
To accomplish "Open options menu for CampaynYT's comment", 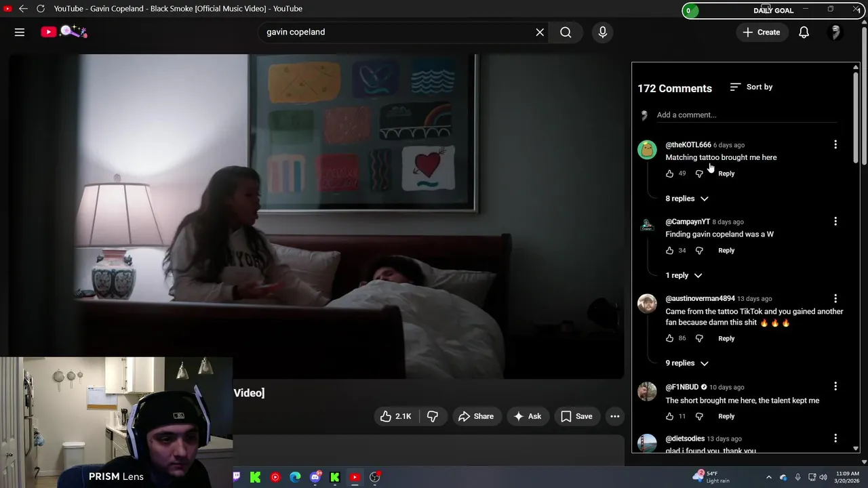I will click(835, 222).
